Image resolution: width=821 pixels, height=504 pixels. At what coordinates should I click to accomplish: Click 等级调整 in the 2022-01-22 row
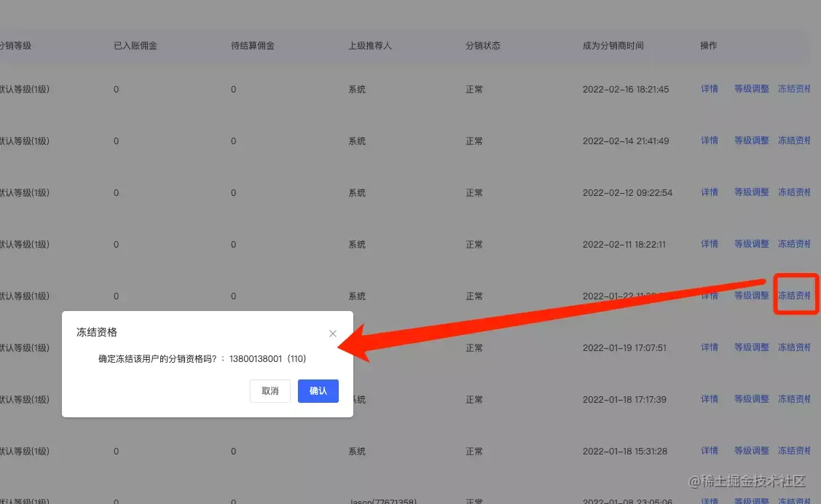click(x=751, y=296)
